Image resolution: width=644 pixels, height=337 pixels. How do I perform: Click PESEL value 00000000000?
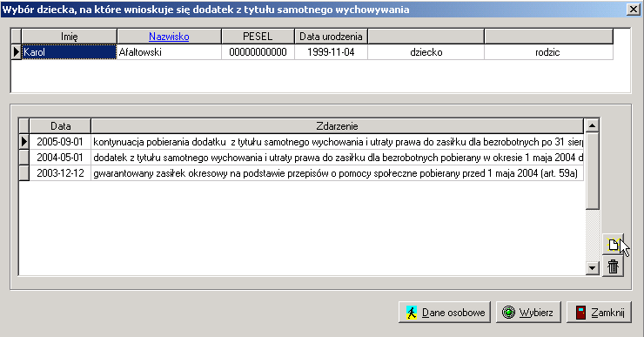click(258, 51)
